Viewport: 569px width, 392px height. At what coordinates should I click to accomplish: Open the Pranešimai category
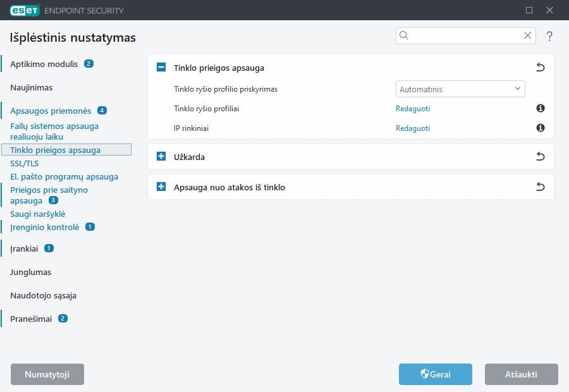click(31, 319)
